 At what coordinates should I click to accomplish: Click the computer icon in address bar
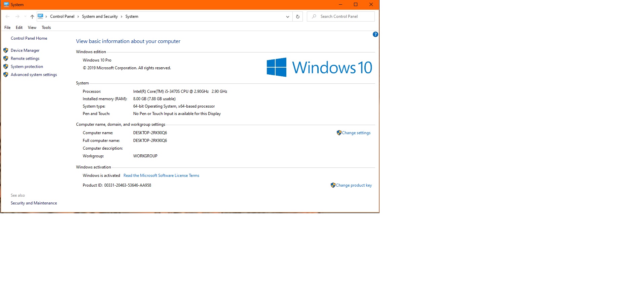tap(40, 16)
